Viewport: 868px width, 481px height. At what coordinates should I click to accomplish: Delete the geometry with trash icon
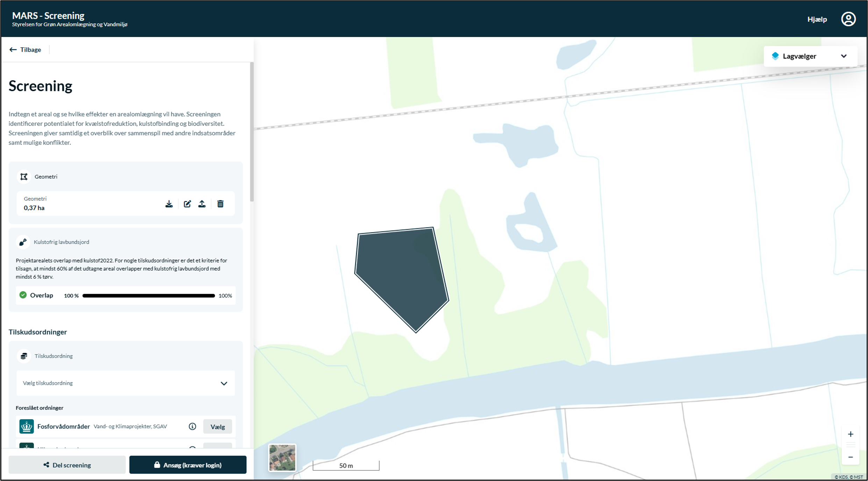[220, 204]
